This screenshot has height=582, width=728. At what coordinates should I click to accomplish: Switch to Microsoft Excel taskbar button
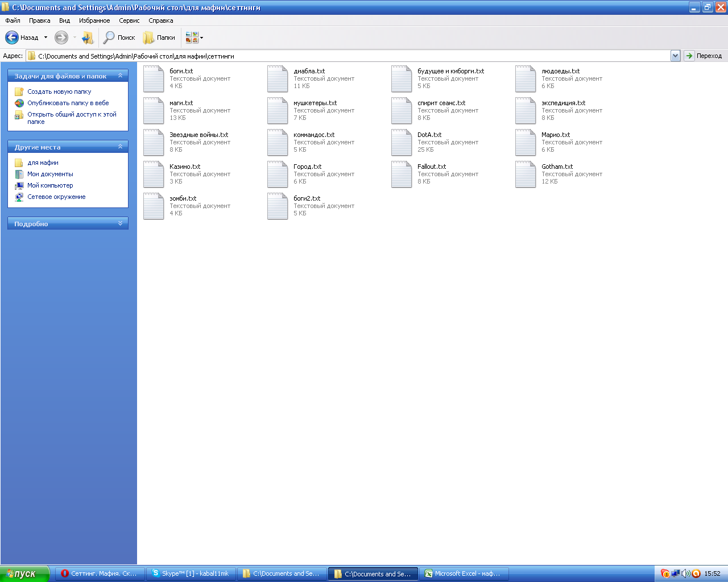pos(464,573)
